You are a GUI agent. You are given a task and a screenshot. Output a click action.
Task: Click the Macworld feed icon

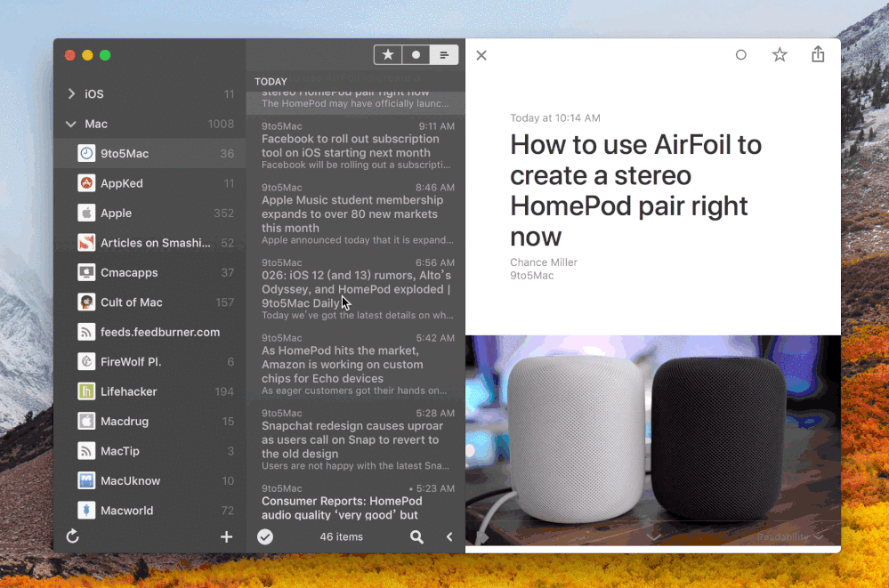(86, 511)
